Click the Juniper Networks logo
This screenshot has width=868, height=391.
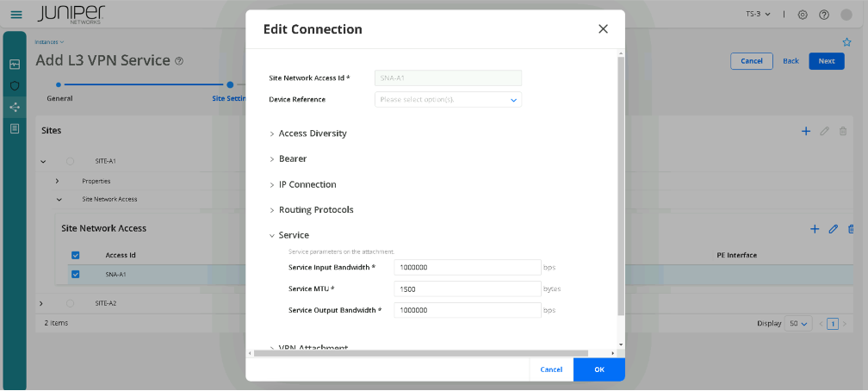coord(72,15)
